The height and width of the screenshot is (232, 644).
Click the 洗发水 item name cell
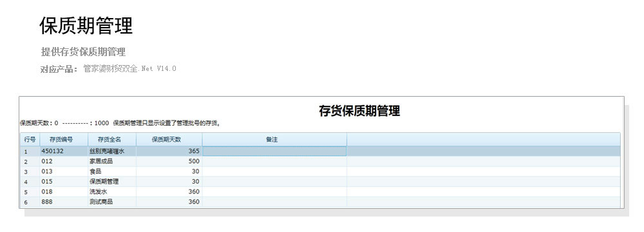coord(111,191)
